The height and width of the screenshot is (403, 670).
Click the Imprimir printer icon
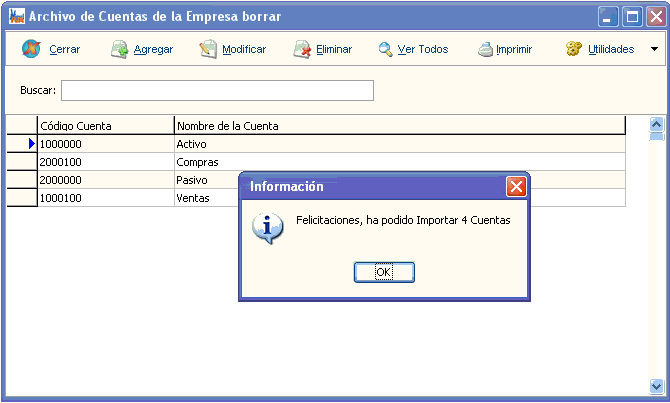(x=485, y=49)
